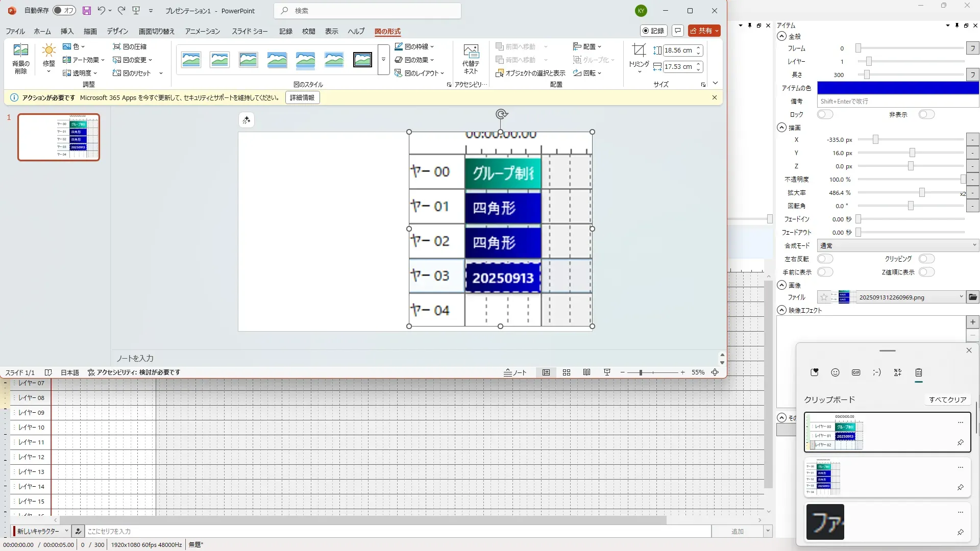Screen dimensions: 980x551
Task: Toggle the AutoSave (自動保存) switch
Action: coord(64,11)
